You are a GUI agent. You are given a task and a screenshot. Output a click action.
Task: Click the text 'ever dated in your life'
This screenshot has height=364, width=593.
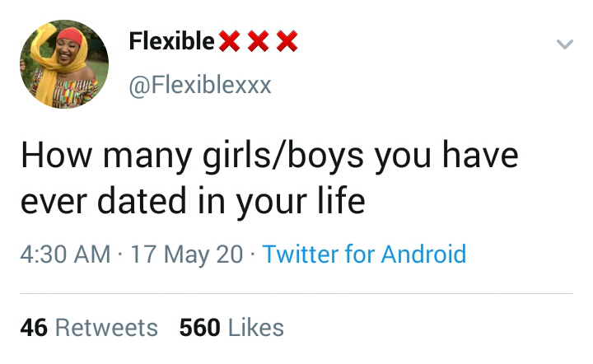[x=192, y=200]
